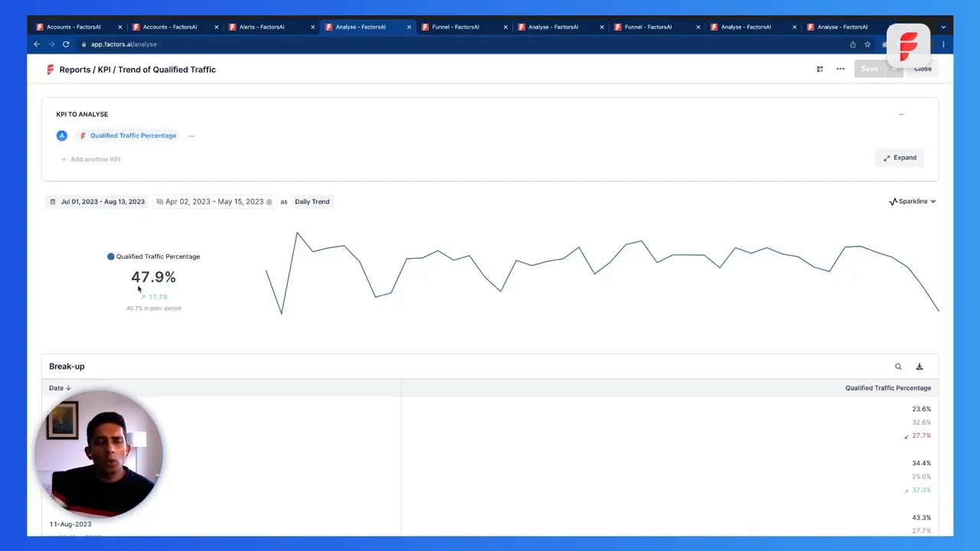This screenshot has width=980, height=551.
Task: Click the search icon in Break-up panel
Action: coord(898,367)
